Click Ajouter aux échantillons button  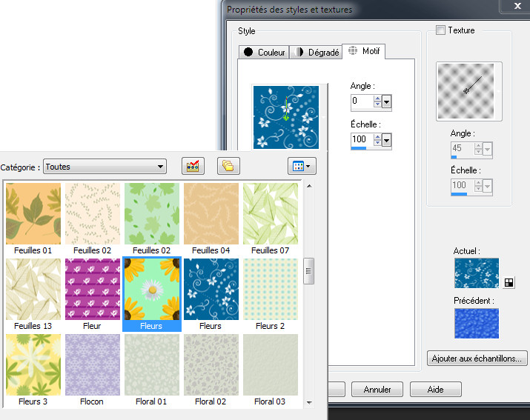tap(477, 359)
